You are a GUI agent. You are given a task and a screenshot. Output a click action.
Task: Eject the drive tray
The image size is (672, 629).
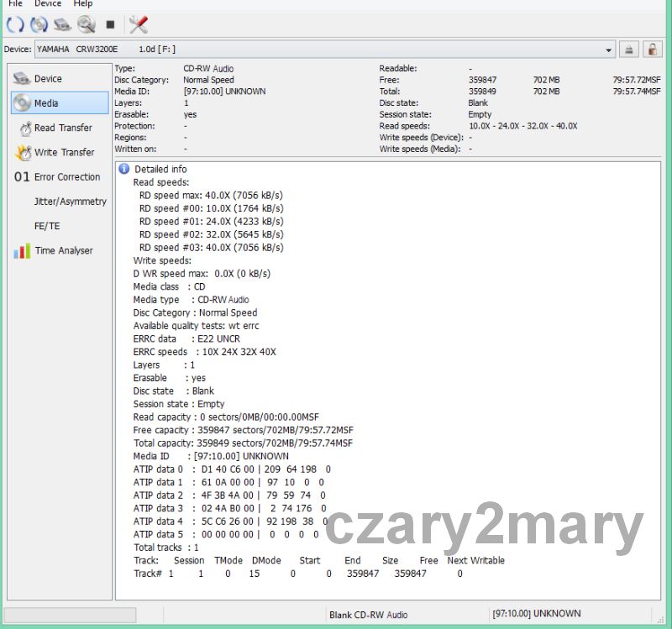point(629,50)
